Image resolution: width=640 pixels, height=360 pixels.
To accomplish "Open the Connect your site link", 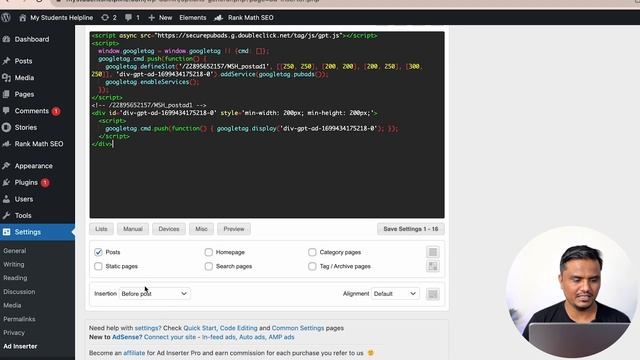I will (x=170, y=337).
